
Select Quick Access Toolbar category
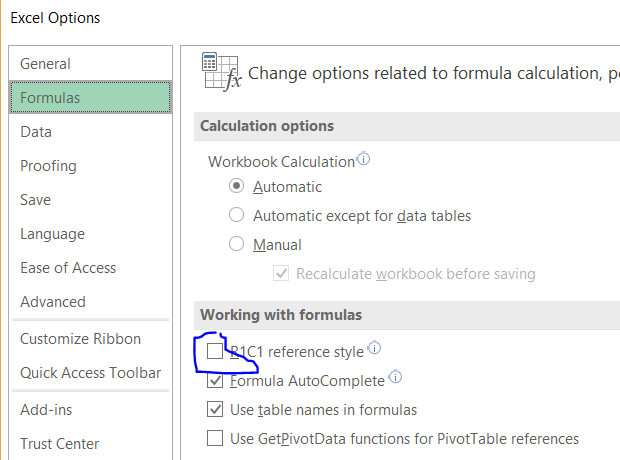coord(90,373)
